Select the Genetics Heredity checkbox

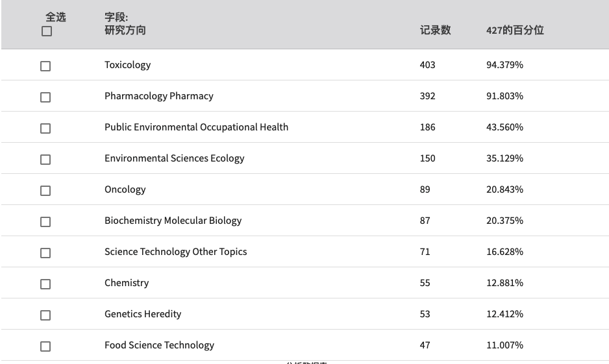pyautogui.click(x=45, y=315)
